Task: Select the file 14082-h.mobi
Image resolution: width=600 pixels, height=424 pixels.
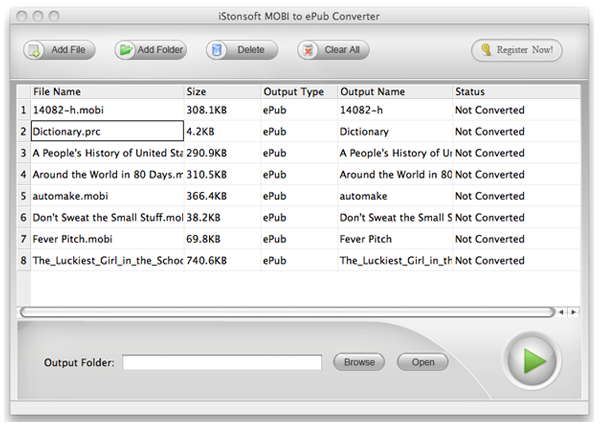Action: point(108,110)
